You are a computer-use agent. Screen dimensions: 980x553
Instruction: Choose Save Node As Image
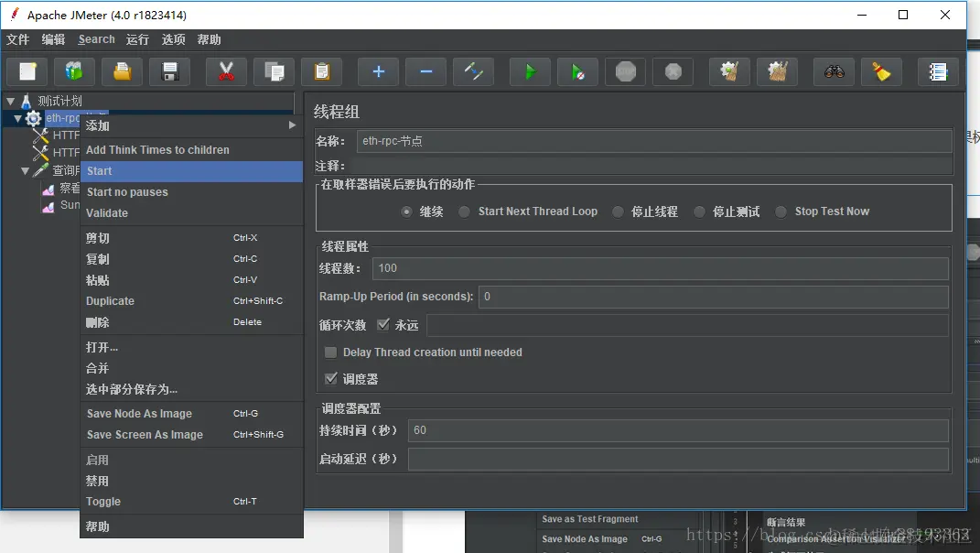point(191,414)
